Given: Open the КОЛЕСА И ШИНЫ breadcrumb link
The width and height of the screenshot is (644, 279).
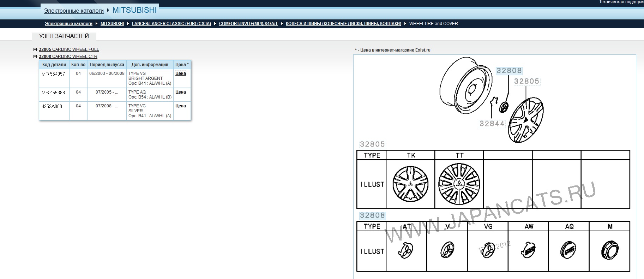Looking at the screenshot, I should click(x=343, y=24).
